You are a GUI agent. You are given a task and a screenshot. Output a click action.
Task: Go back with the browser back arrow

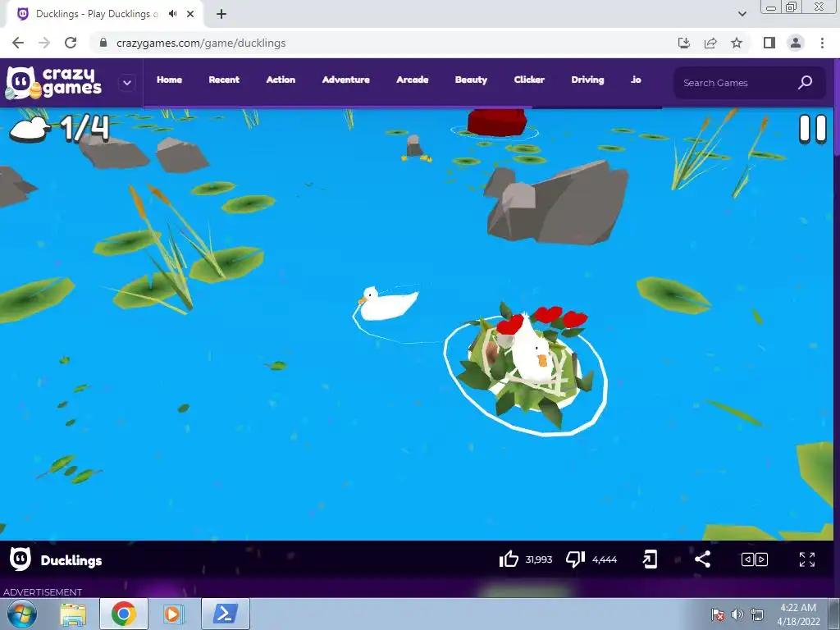point(18,43)
